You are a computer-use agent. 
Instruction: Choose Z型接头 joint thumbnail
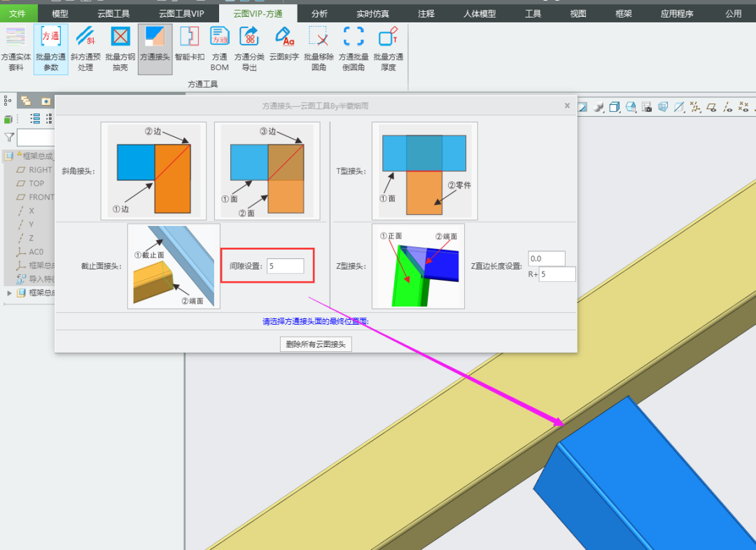pos(418,266)
